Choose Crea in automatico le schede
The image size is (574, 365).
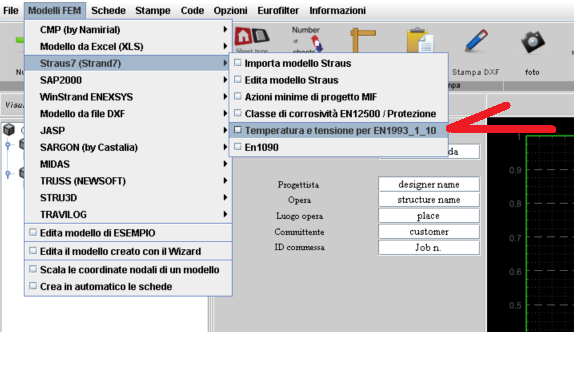(128, 287)
